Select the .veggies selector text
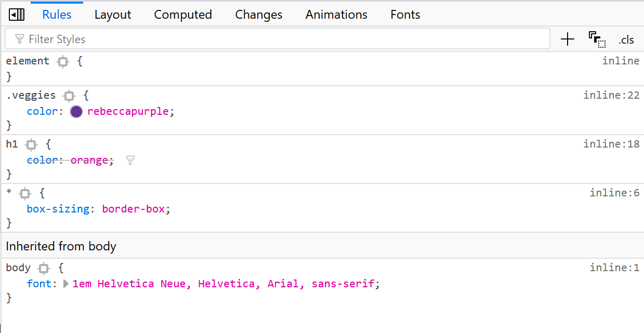This screenshot has width=644, height=333. (31, 95)
